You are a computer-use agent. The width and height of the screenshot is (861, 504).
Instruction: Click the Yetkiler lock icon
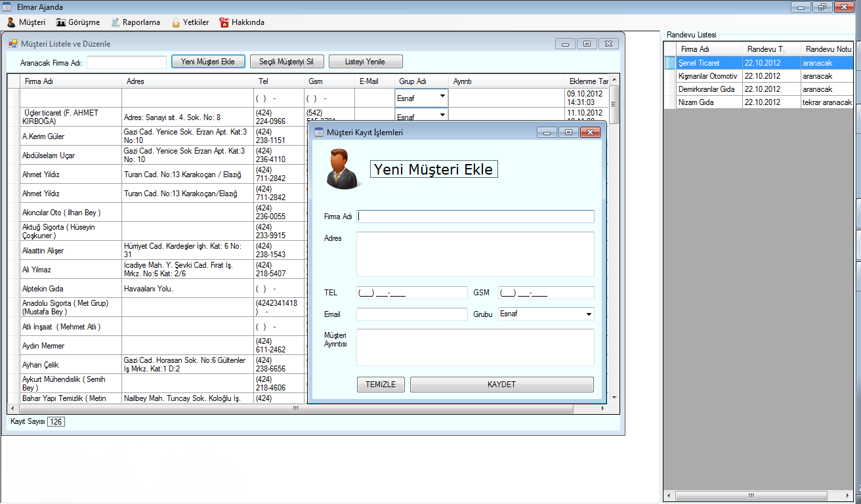pos(176,22)
